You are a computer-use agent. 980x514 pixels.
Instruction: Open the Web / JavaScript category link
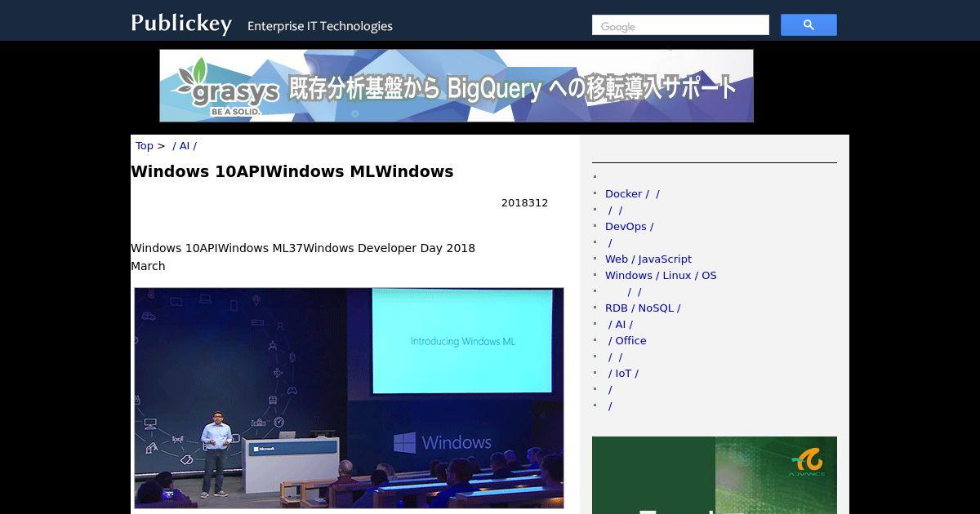coord(648,259)
